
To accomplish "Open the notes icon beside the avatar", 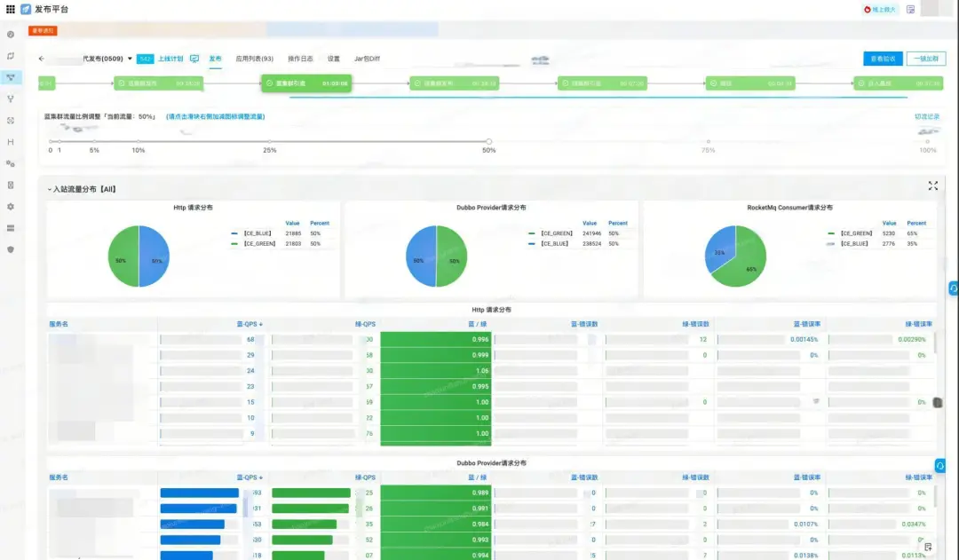I will coord(911,9).
